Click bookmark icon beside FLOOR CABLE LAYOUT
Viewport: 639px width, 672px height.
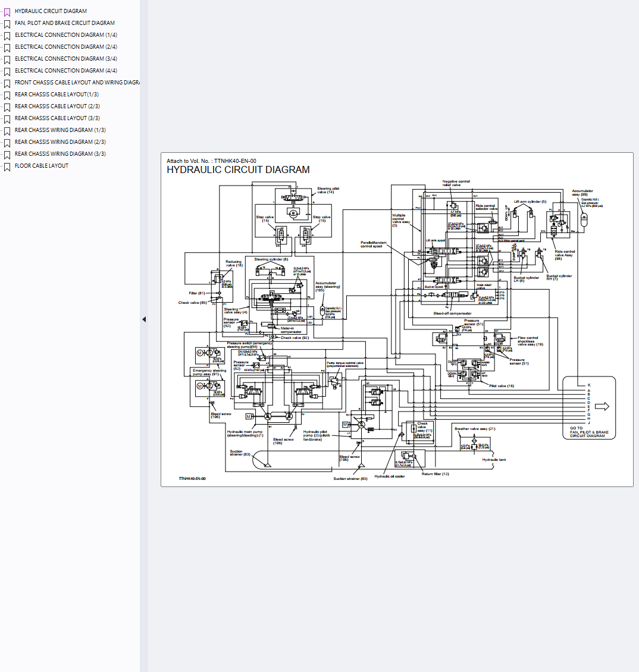7,167
